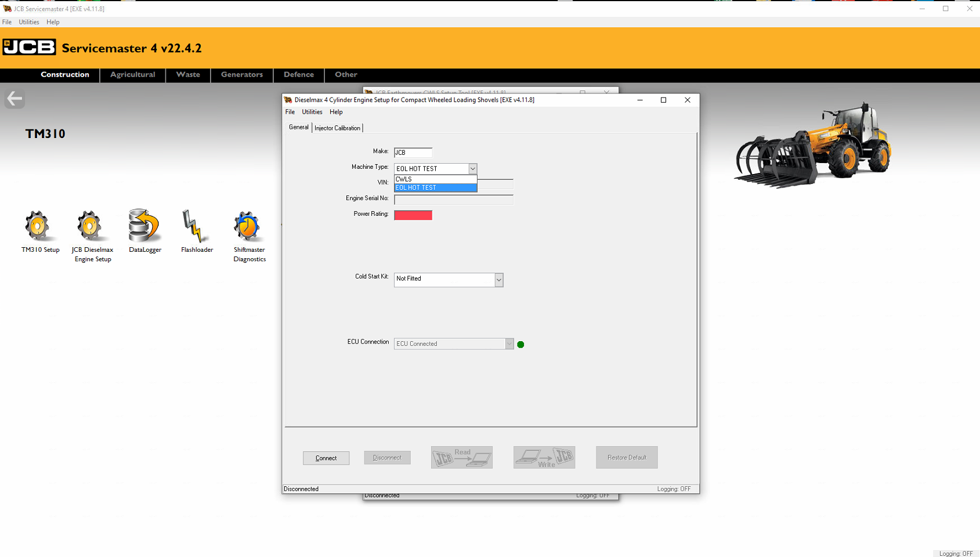Screen dimensions: 980x557
Task: Click the Disconnect button
Action: point(387,457)
